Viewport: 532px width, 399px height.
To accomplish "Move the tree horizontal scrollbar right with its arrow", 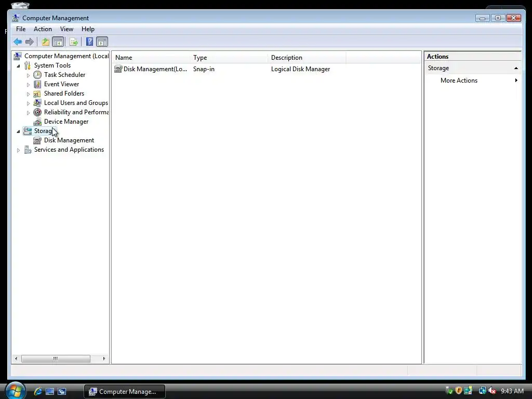I will tap(104, 358).
